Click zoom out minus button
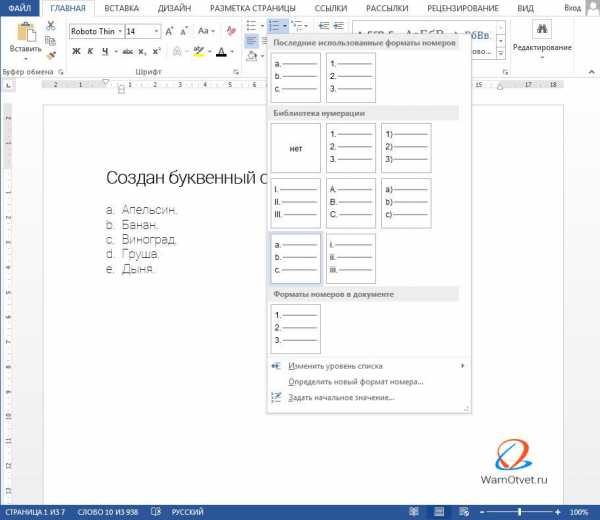This screenshot has width=600, height=520. 482,512
